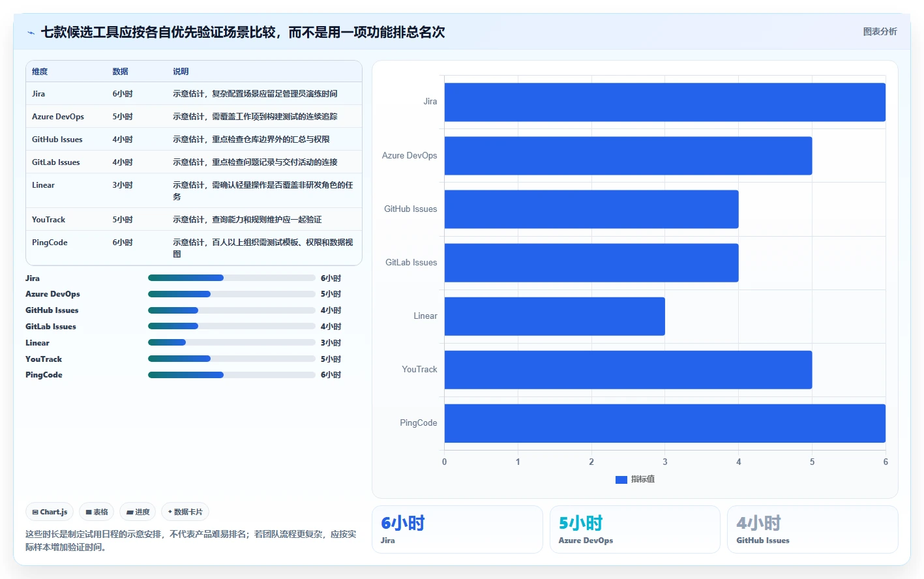Click the Jira cell in the table
This screenshot has height=579, width=924.
point(38,94)
